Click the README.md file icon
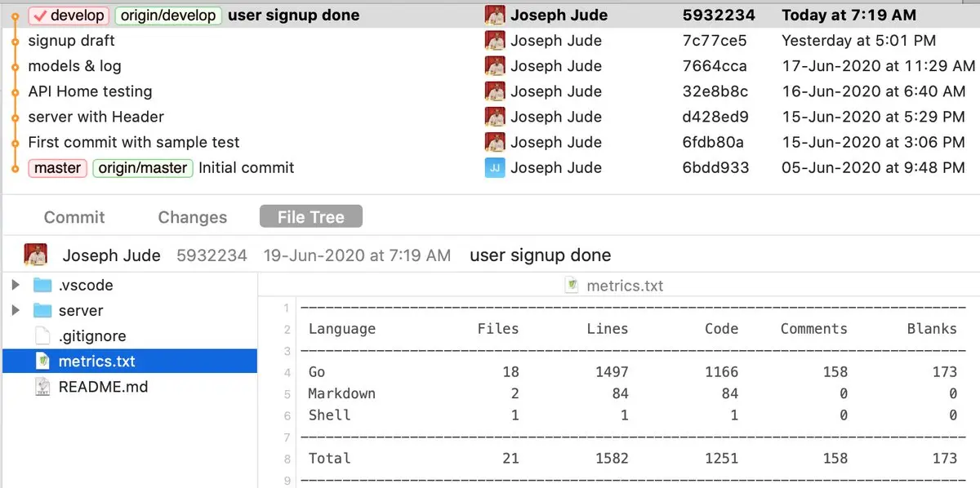The height and width of the screenshot is (488, 980). click(42, 387)
